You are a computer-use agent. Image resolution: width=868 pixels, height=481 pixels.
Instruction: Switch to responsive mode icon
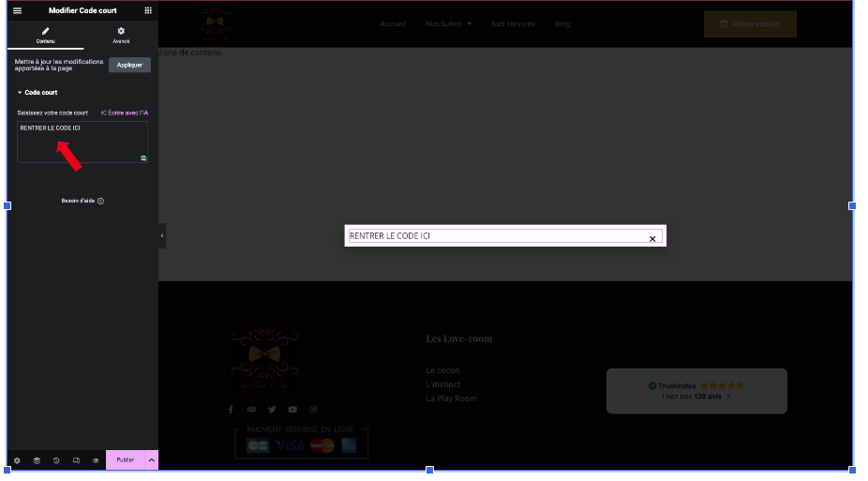click(x=76, y=460)
